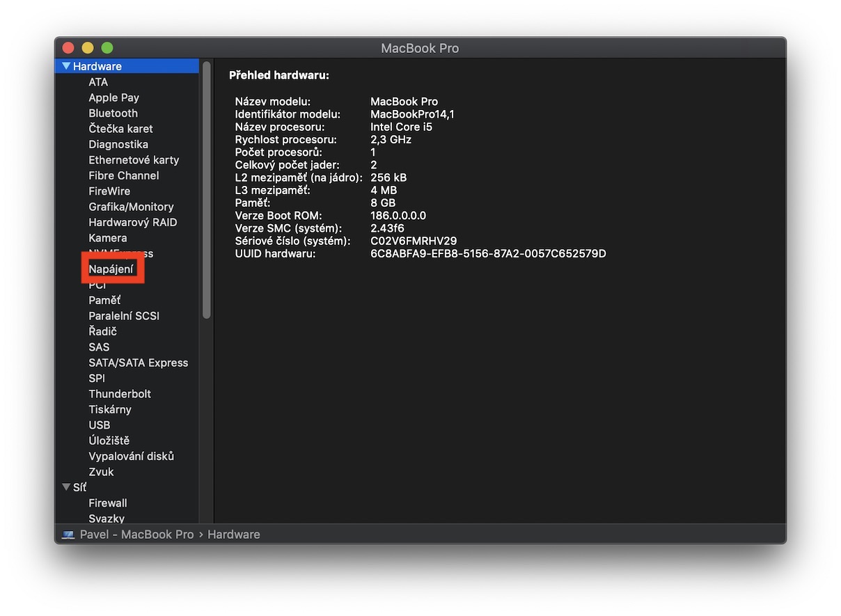The image size is (841, 616).
Task: Click the L3 mezipaměť 4 MB value
Action: (x=384, y=190)
